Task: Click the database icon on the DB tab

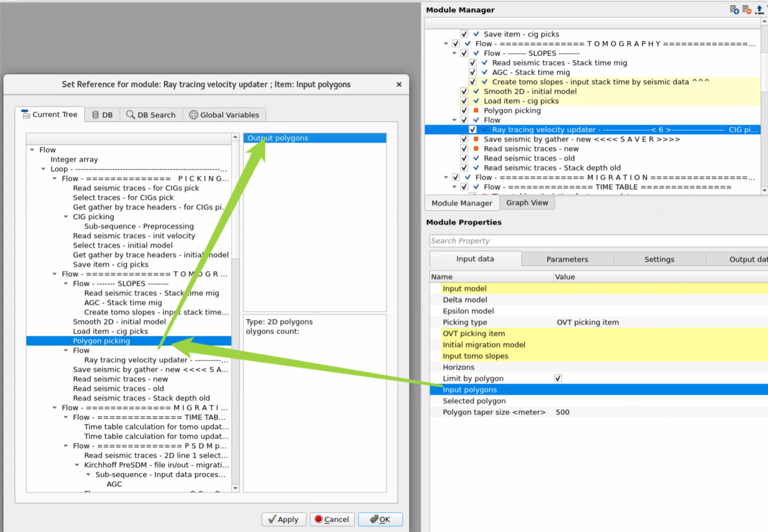Action: coord(95,115)
